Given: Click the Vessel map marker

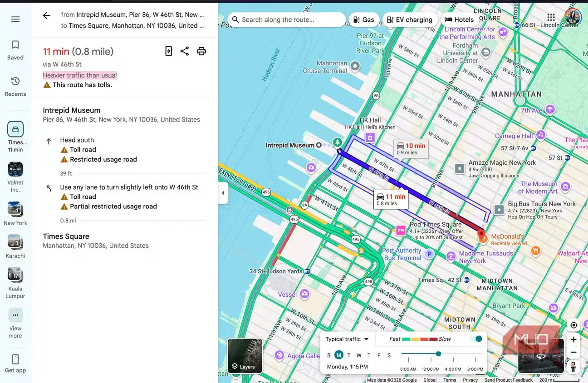Looking at the screenshot, I should coord(305,294).
